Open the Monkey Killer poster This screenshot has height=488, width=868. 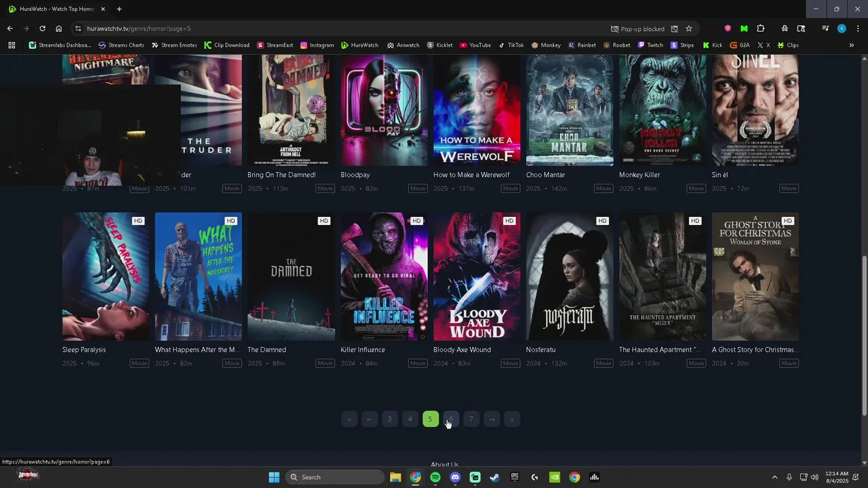pos(663,110)
